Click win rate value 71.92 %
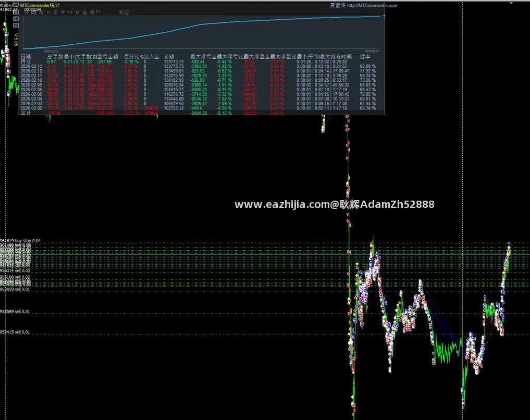Image resolution: width=530 pixels, height=420 pixels. 368,71
